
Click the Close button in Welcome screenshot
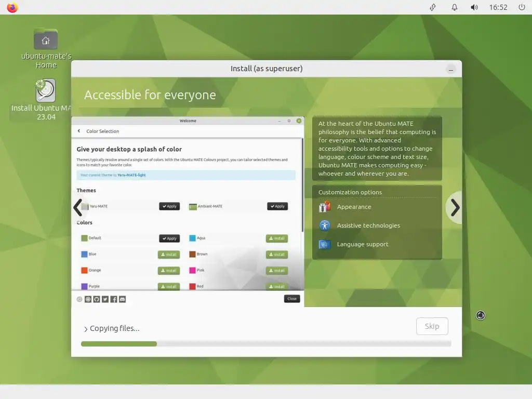(292, 299)
